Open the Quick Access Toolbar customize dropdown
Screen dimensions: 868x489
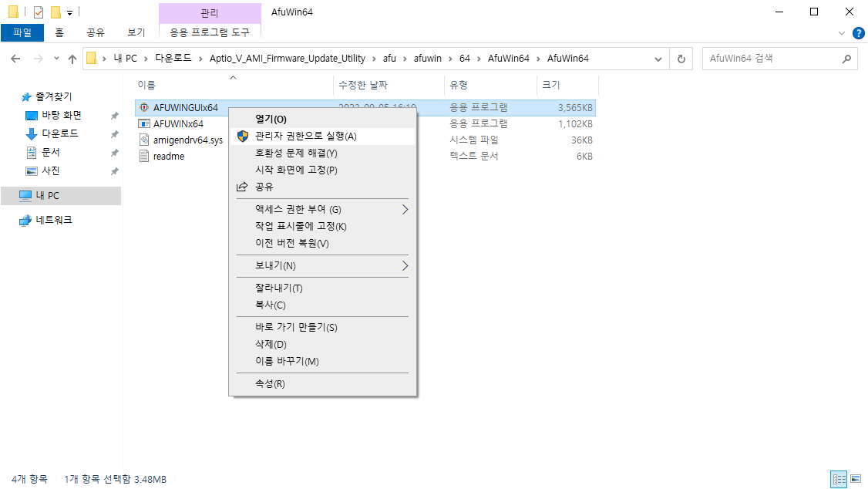click(69, 12)
